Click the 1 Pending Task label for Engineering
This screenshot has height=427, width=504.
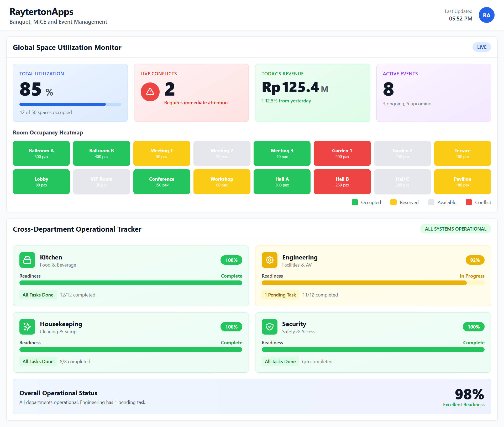point(280,295)
